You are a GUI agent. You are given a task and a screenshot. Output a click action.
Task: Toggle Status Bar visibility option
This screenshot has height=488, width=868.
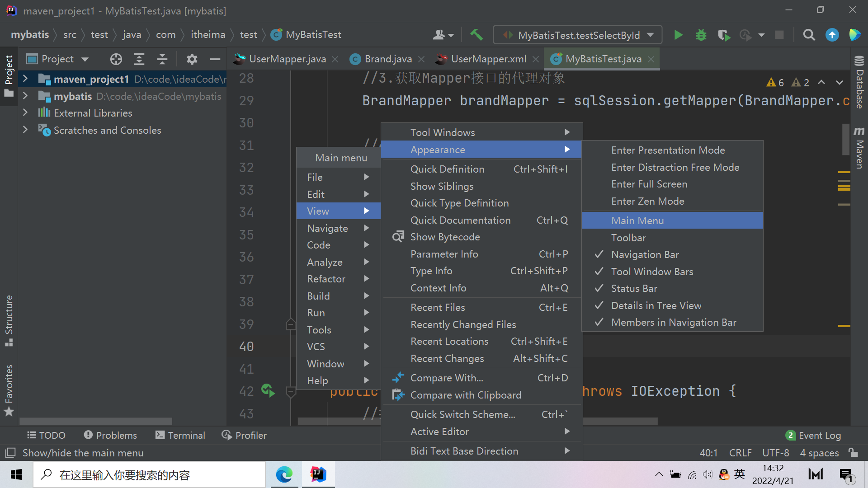[x=634, y=288]
